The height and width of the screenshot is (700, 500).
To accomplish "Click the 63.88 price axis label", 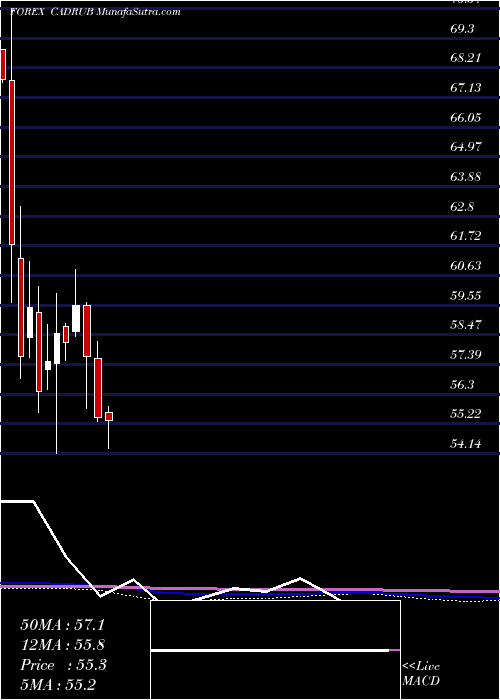I will 466,177.
